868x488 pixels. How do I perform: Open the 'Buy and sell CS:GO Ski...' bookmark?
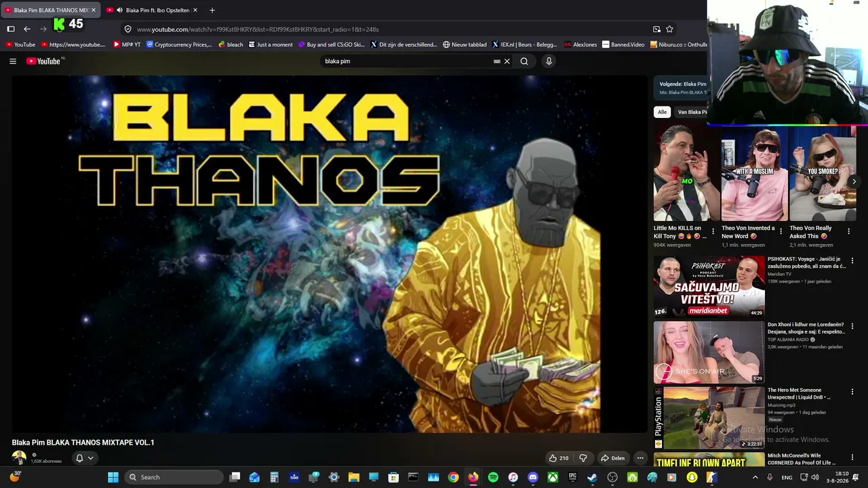(x=332, y=45)
